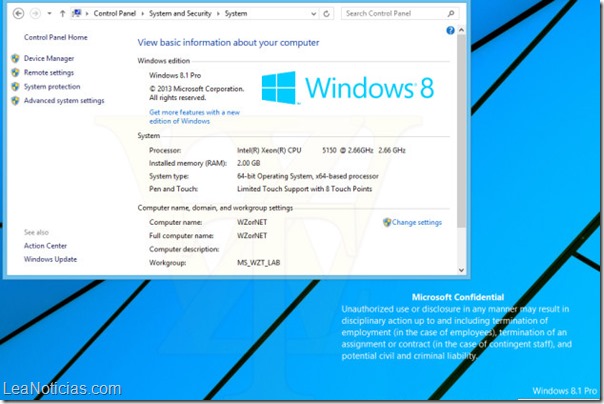Click shield icon beside Device Manager

[15, 59]
